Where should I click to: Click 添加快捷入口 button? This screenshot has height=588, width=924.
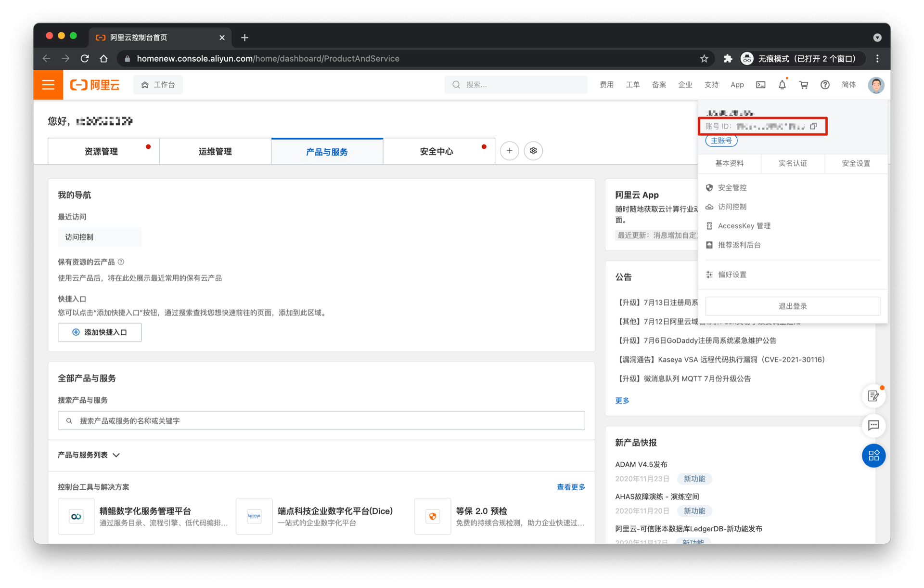point(100,332)
